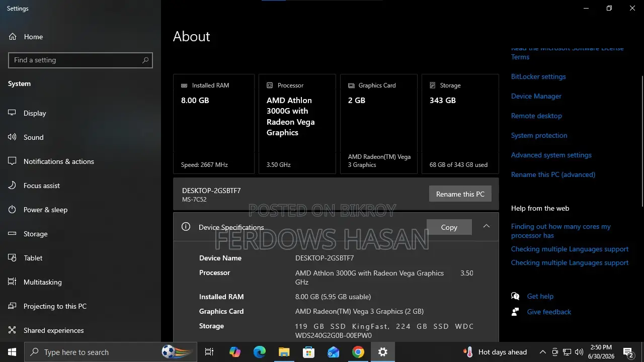The image size is (644, 362).
Task: Click the Processor card
Action: click(297, 124)
